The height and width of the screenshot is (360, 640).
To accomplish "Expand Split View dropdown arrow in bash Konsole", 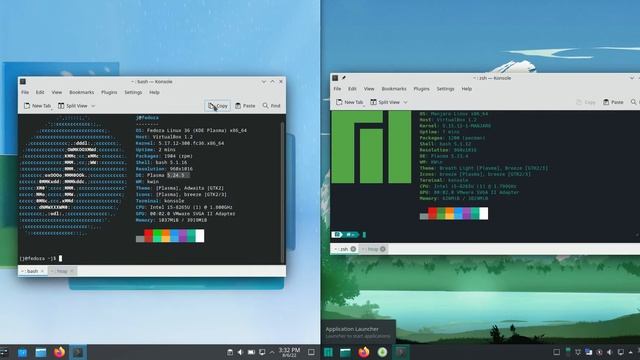I will 93,106.
